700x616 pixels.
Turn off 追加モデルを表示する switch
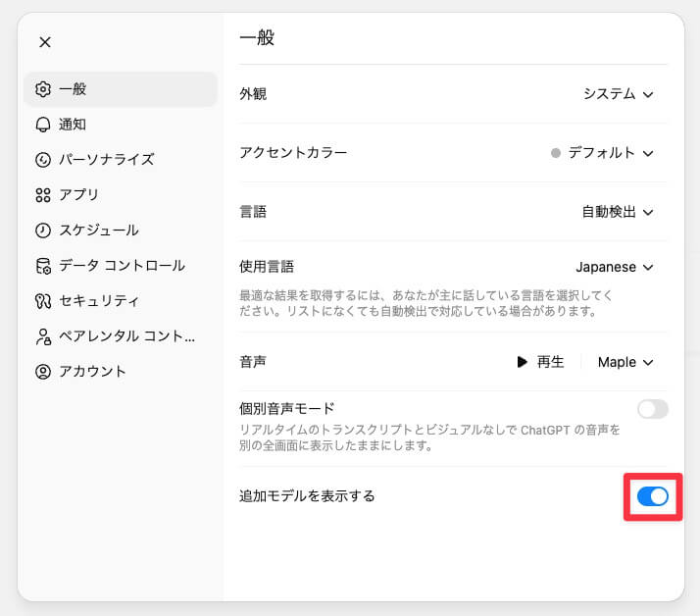652,496
